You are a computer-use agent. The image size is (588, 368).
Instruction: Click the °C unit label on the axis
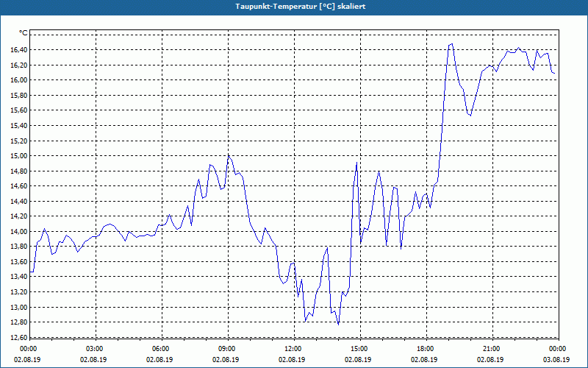[24, 33]
